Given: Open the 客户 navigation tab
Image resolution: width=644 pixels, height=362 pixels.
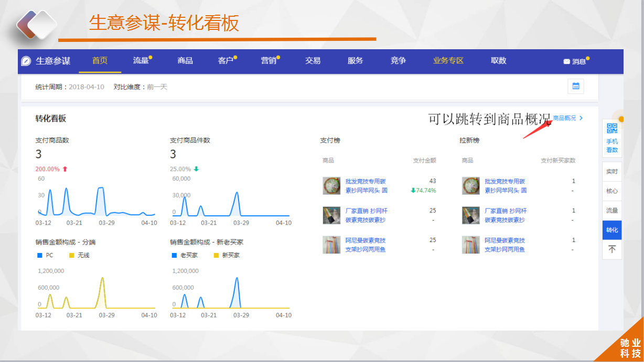Looking at the screenshot, I should (226, 61).
